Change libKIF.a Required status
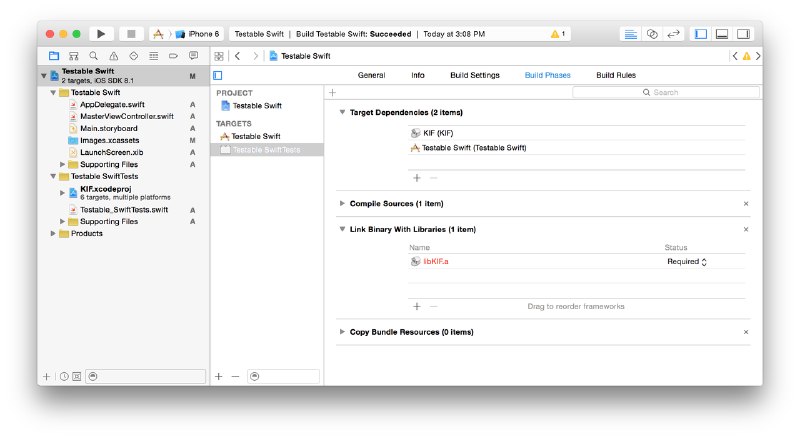Screen dimensions: 800x439 tap(687, 261)
